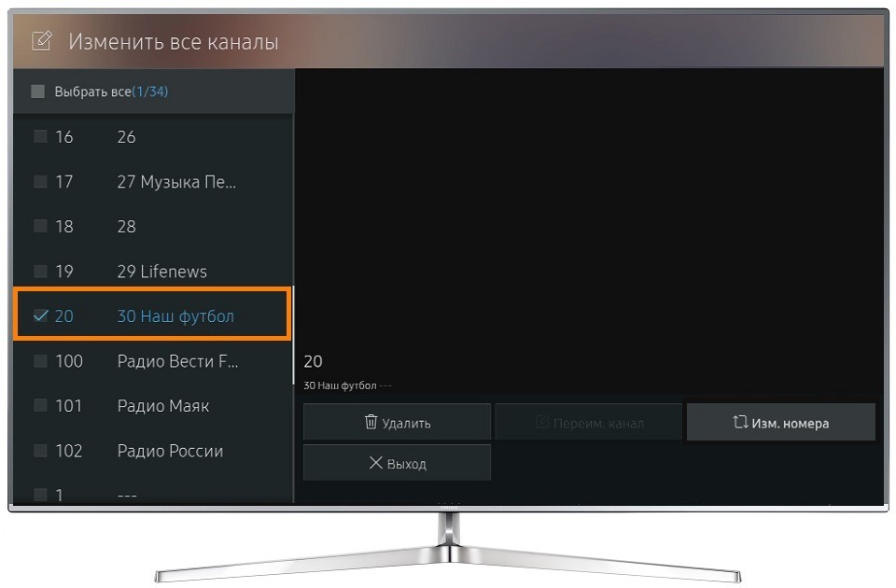Image resolution: width=896 pixels, height=588 pixels.
Task: Uncheck channel 20 Наш футбол checkmark
Action: pos(40,315)
